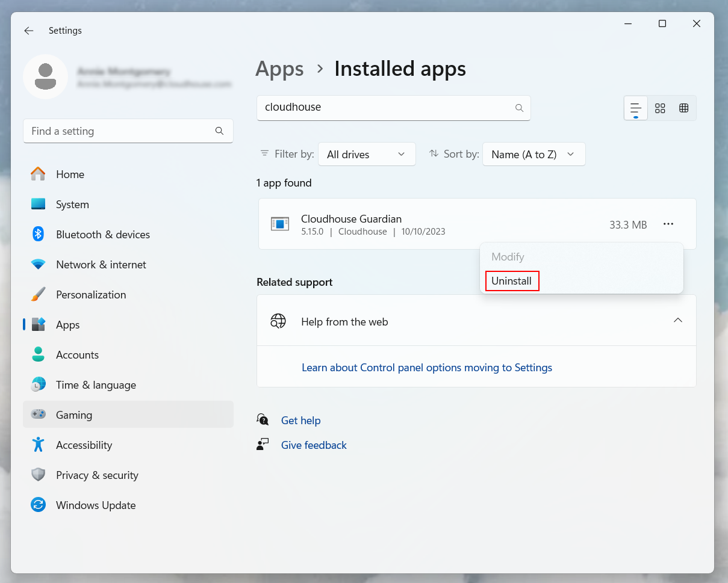This screenshot has height=583, width=728.
Task: Click the 5.15.0 version number
Action: coord(313,232)
